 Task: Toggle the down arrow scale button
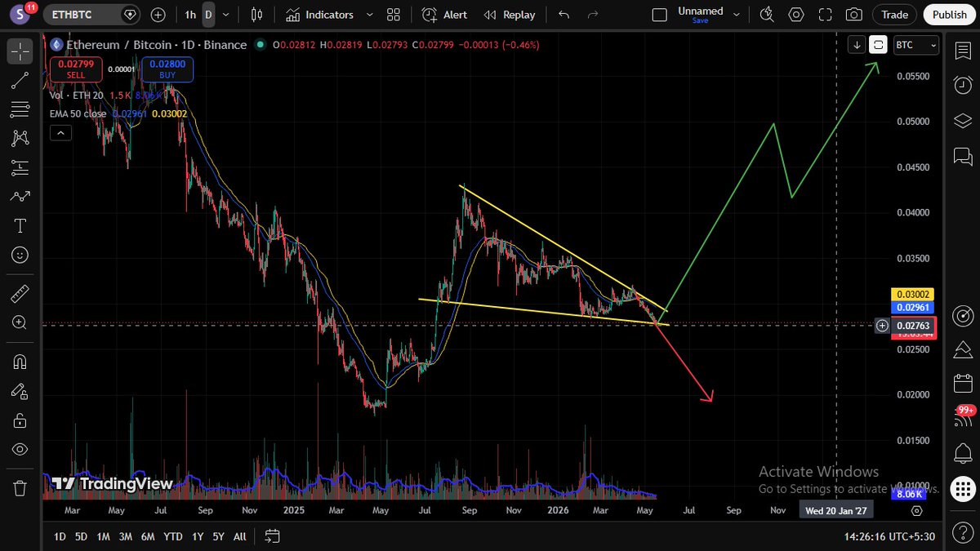(857, 45)
